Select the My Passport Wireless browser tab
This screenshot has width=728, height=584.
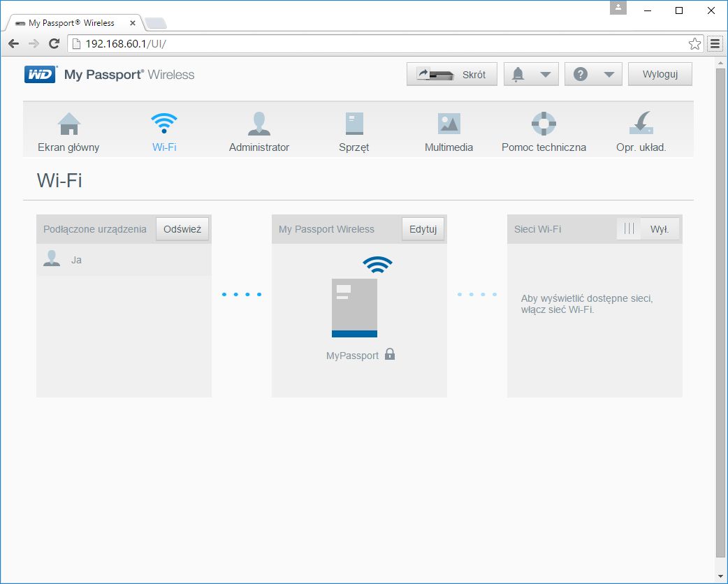coord(74,23)
